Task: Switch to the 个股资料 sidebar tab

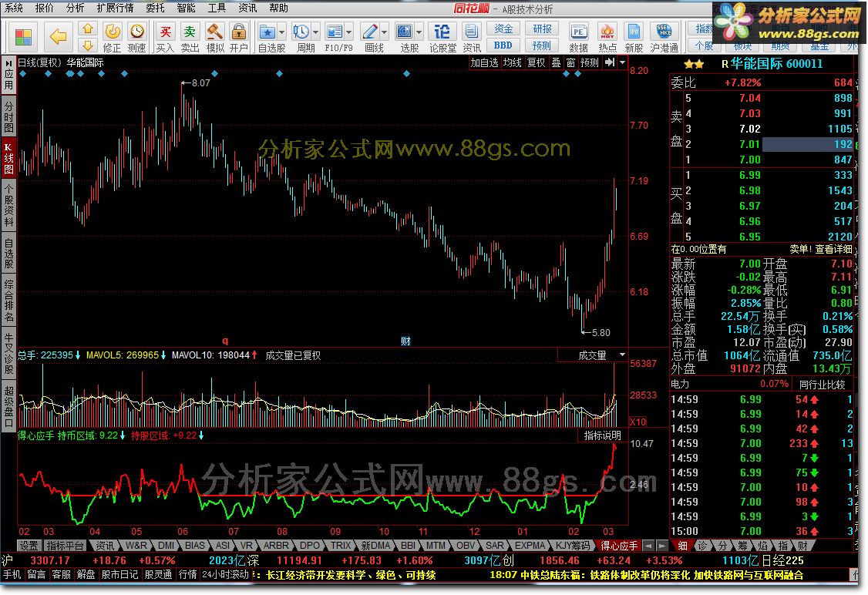Action: [x=8, y=206]
